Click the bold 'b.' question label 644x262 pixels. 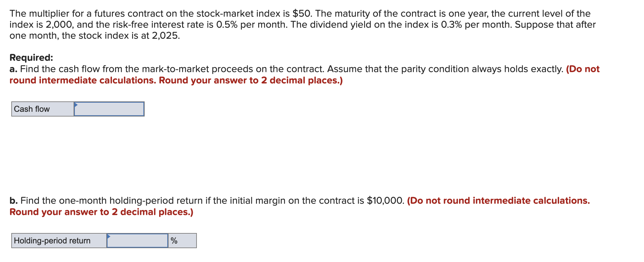[x=14, y=201]
